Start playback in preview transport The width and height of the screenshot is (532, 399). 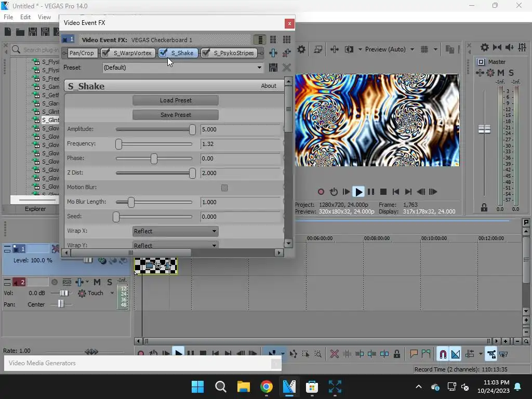[358, 192]
